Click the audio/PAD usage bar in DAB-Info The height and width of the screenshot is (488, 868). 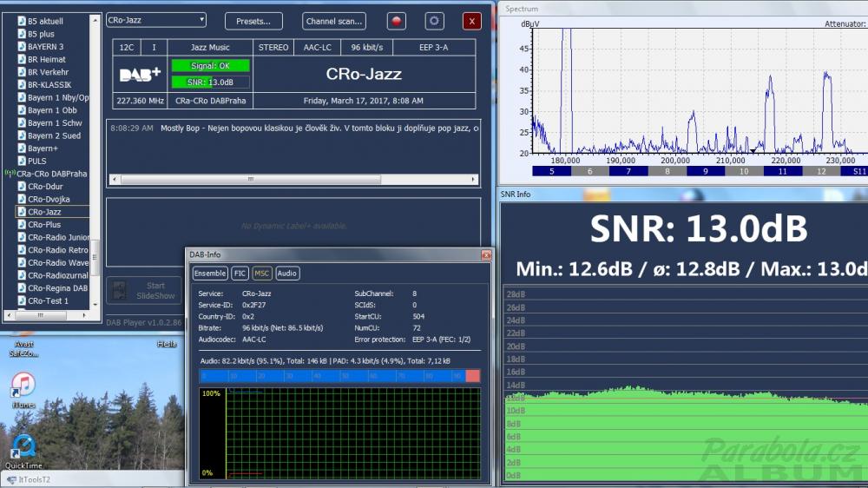pos(339,376)
